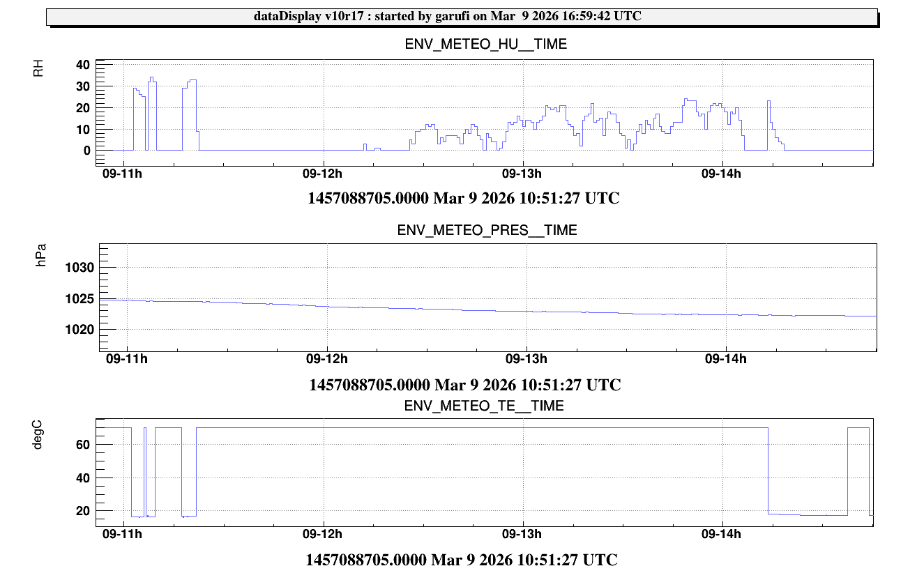Click the dataDisplay v10r17 title banner
Image resolution: width=924 pixels, height=573 pixels.
[x=447, y=17]
